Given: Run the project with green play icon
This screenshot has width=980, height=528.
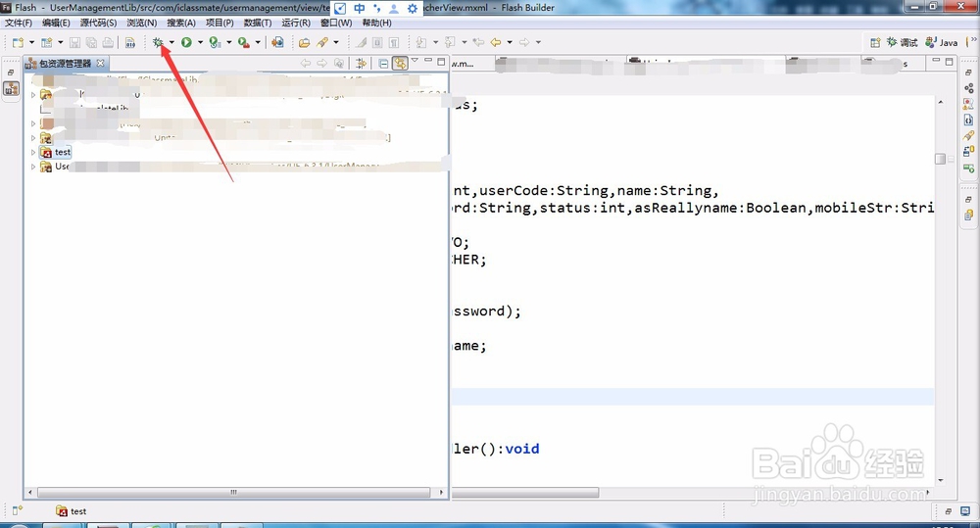Looking at the screenshot, I should click(186, 42).
